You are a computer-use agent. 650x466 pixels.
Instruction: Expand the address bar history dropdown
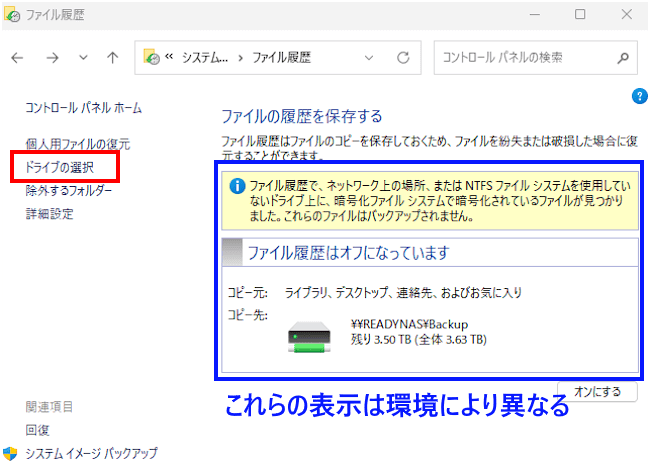[369, 58]
